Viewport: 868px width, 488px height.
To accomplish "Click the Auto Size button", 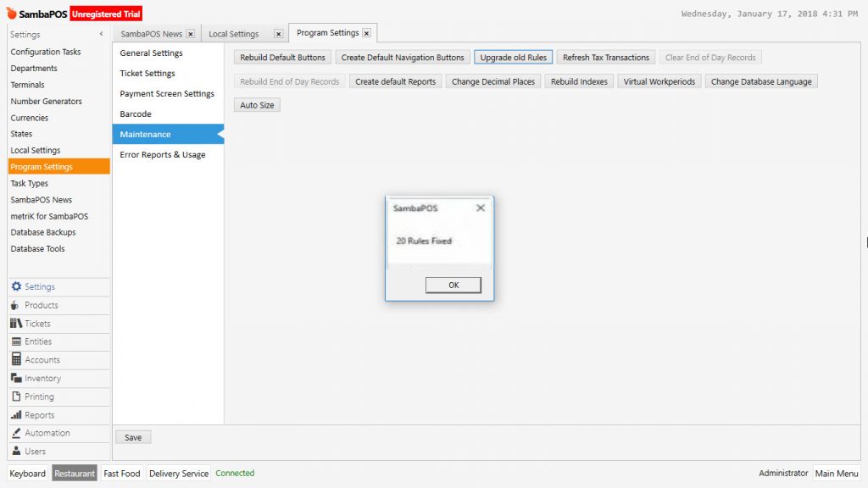I will [x=257, y=105].
